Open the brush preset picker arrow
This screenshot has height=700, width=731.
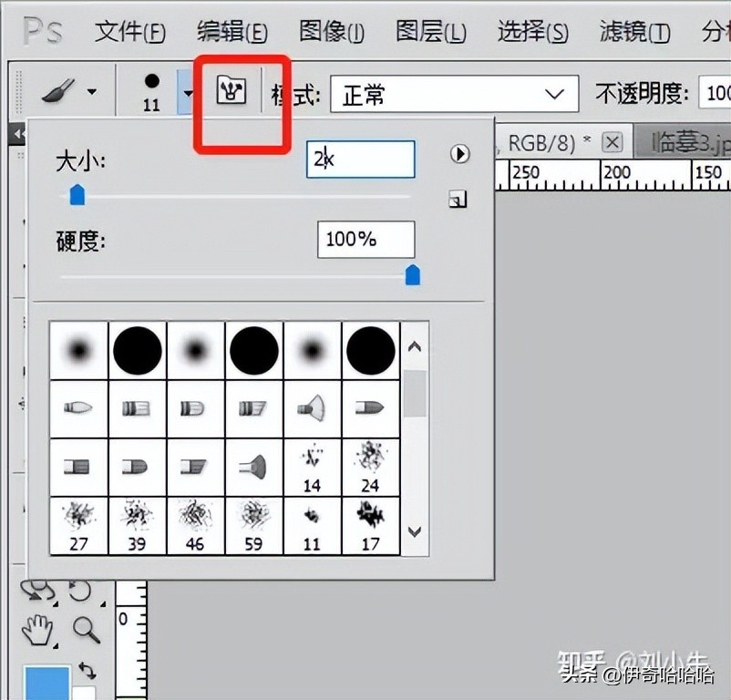coord(189,94)
